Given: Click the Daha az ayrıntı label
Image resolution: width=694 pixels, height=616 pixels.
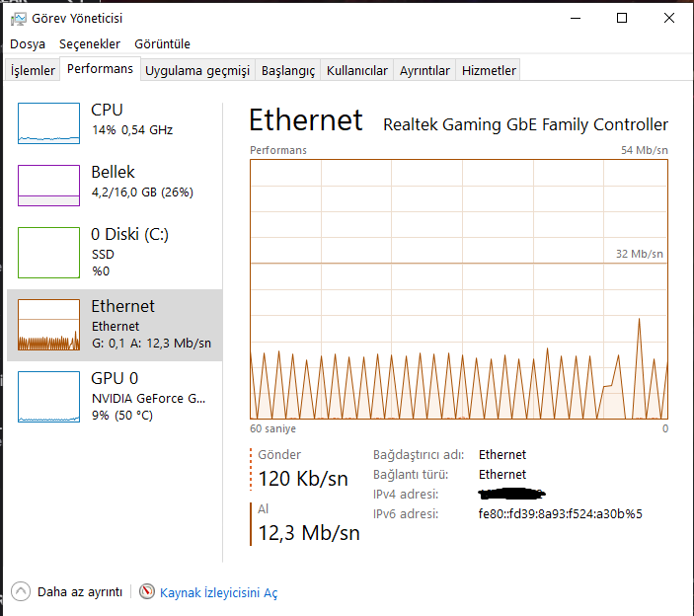Looking at the screenshot, I should tap(80, 592).
